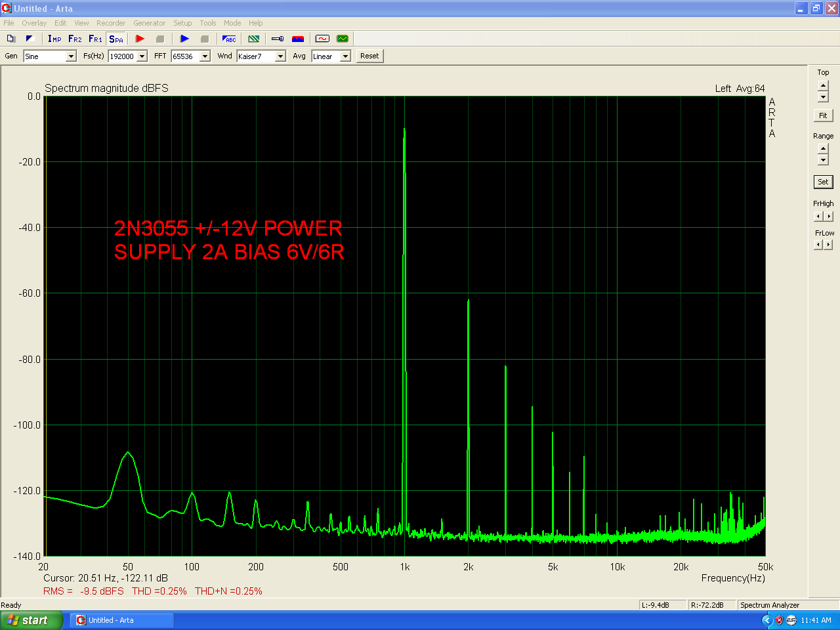Click stop button beside blue arrow

coord(204,39)
